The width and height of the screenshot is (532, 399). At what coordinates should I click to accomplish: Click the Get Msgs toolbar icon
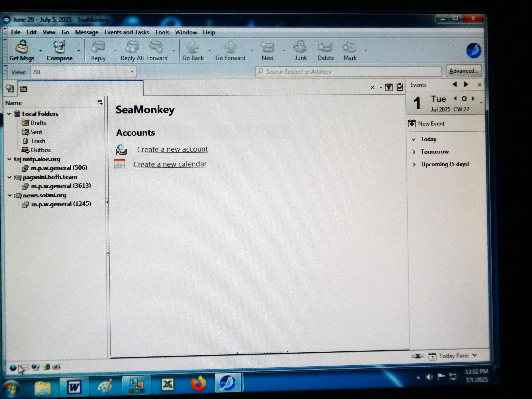point(22,47)
